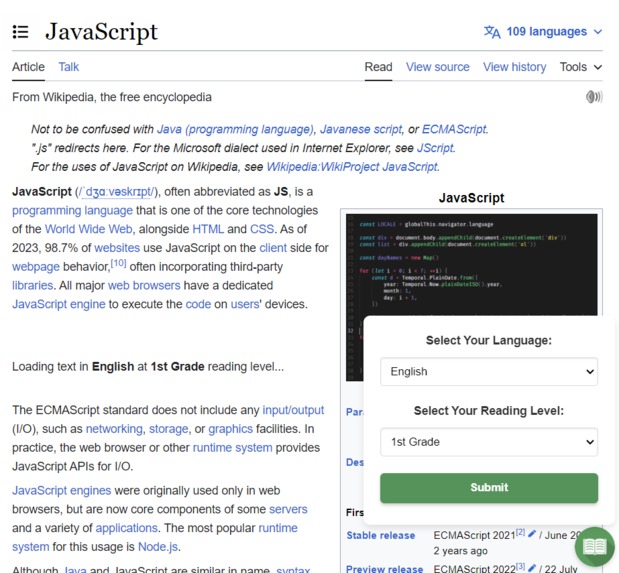619x573 pixels.
Task: Click citation reference [10]
Action: click(x=118, y=263)
